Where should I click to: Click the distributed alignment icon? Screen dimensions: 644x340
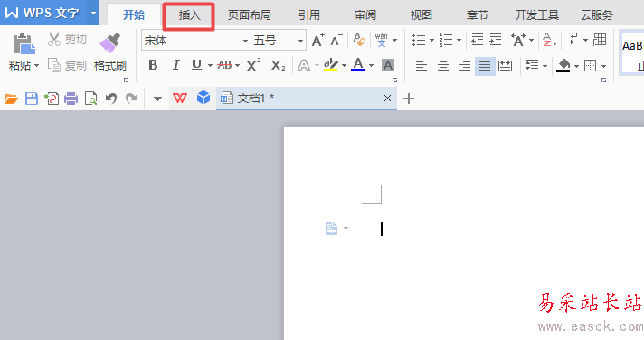506,66
